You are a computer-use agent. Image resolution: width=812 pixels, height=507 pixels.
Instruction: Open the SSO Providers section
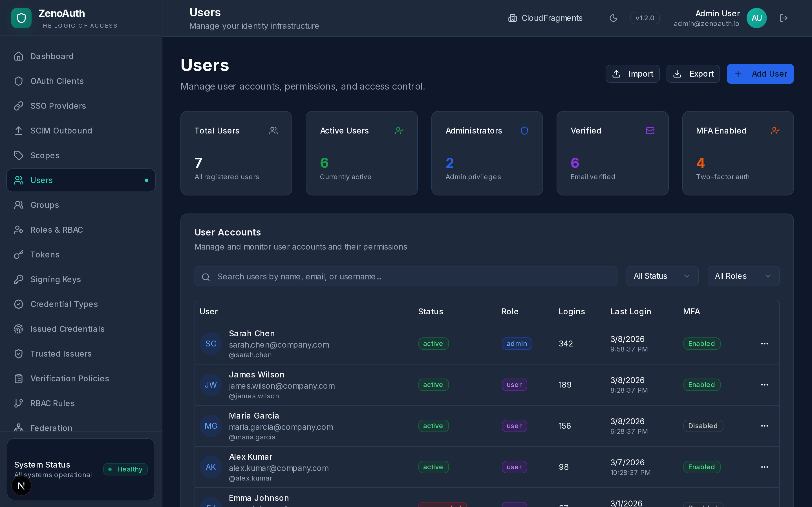[x=58, y=106]
